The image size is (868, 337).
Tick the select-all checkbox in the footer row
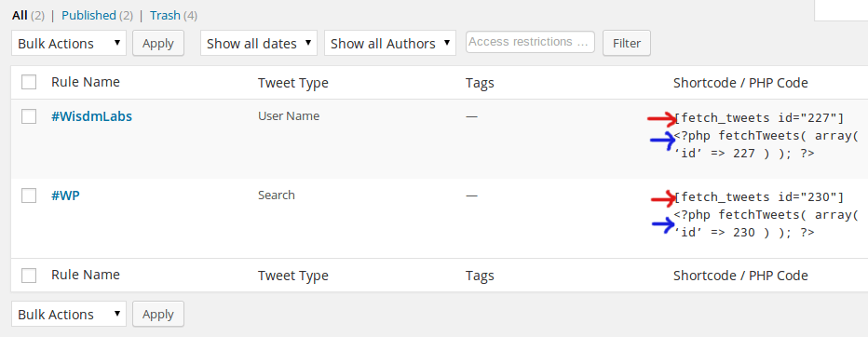click(x=29, y=275)
